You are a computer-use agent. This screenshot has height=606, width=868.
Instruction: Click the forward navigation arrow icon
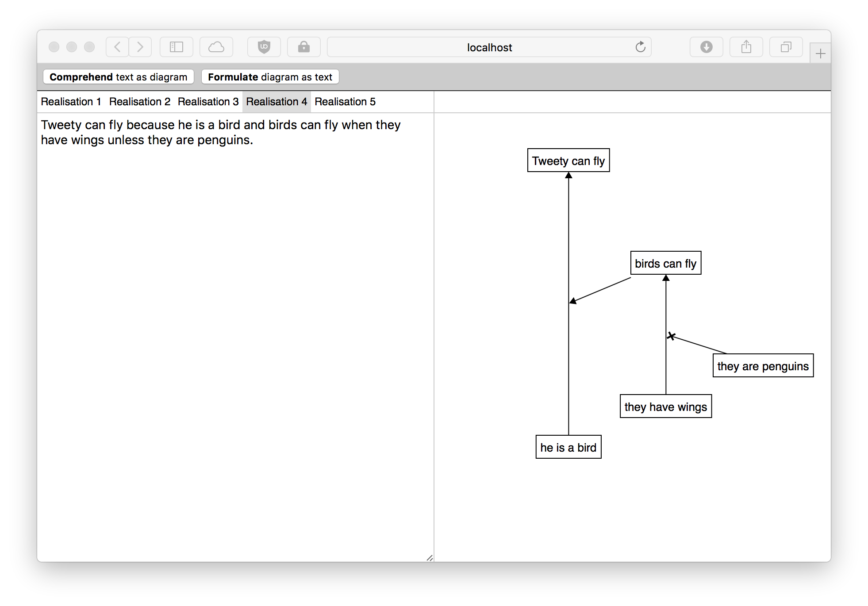[141, 46]
